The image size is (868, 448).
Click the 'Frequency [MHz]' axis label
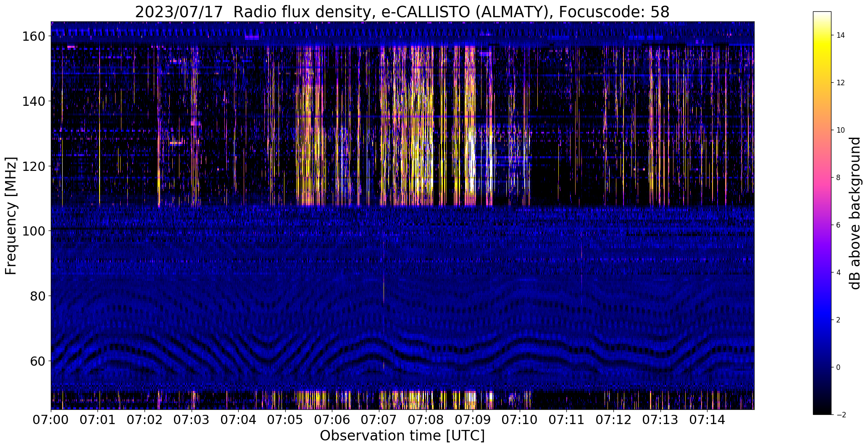coord(11,216)
